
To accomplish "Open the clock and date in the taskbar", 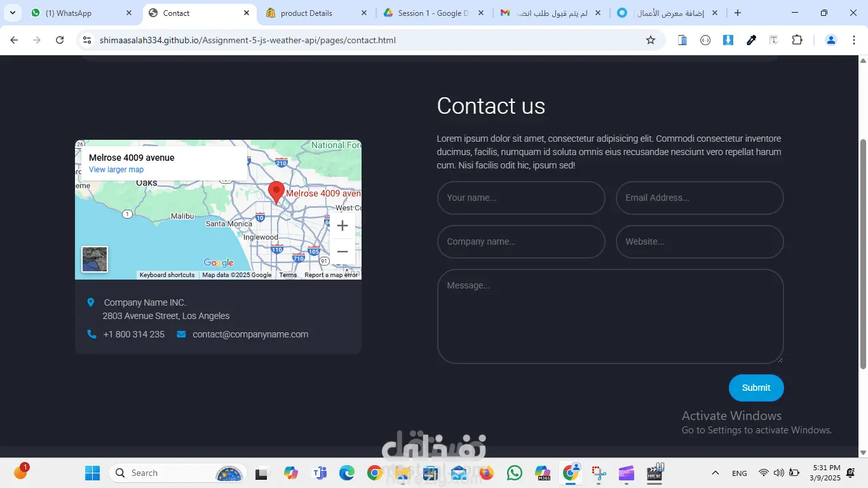I will pyautogui.click(x=825, y=473).
